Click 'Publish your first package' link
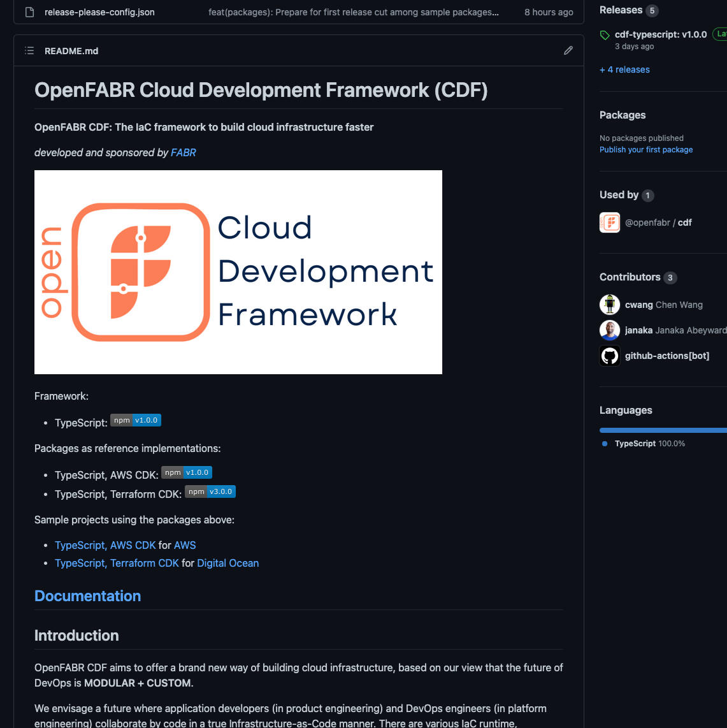 pos(645,150)
